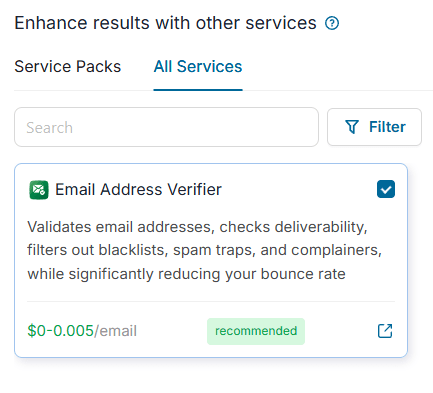Click the funnel icon inside Filter
Image resolution: width=433 pixels, height=393 pixels.
[352, 127]
